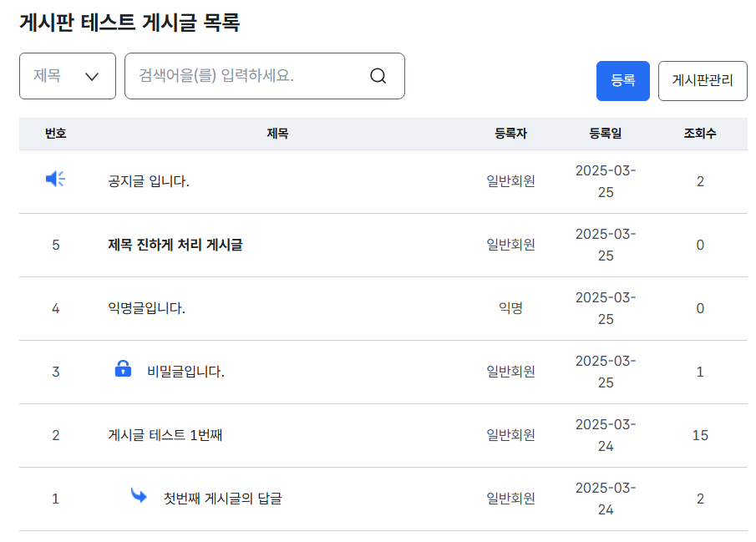
Task: Click the magnifier search icon
Action: (x=378, y=76)
